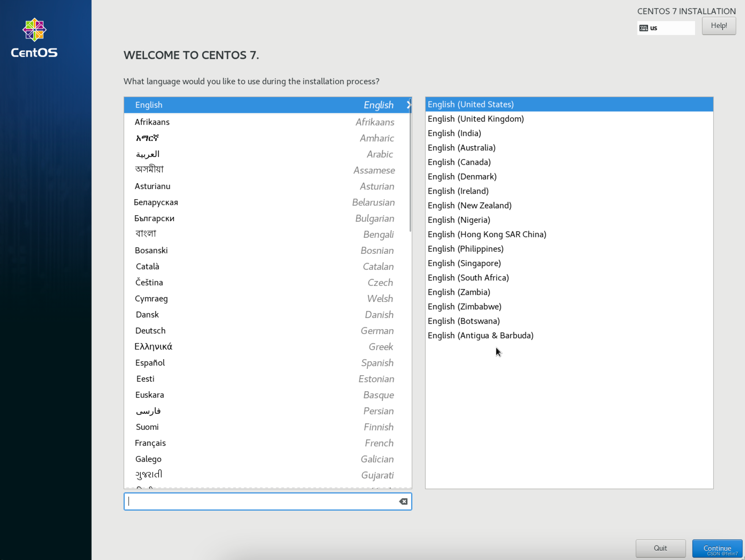The height and width of the screenshot is (560, 745).
Task: Select the Belarusian language row
Action: coord(268,202)
